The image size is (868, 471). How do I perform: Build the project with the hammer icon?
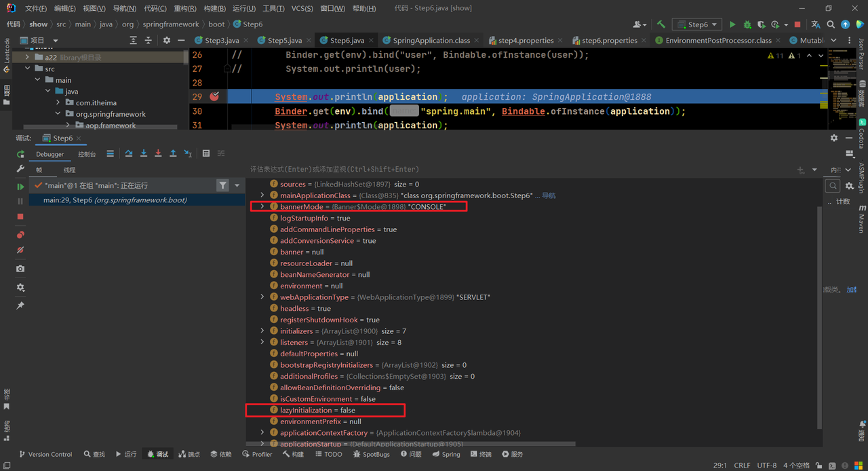(661, 24)
